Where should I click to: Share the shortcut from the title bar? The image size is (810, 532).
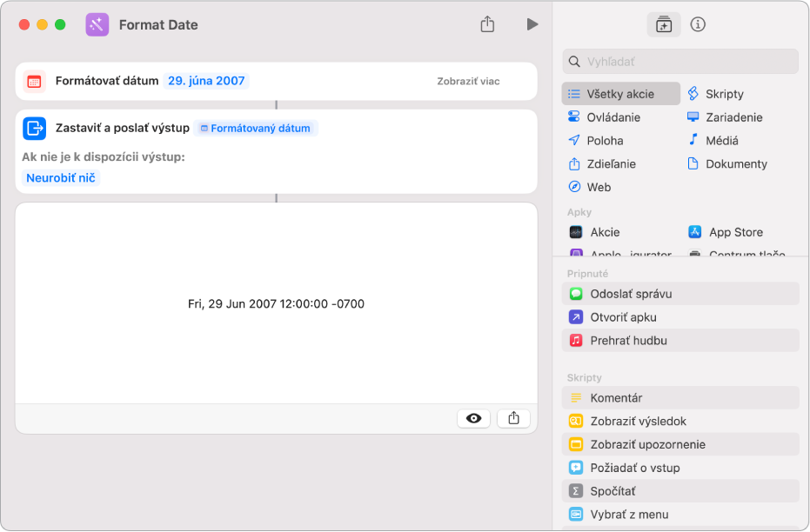coord(487,23)
